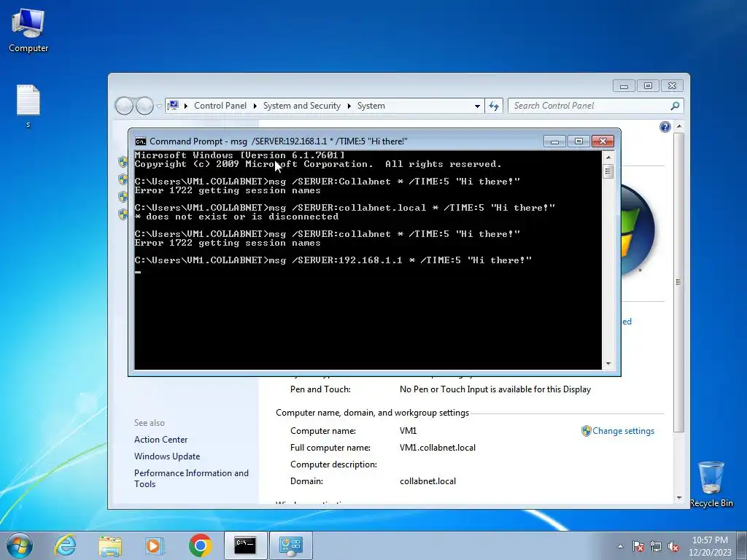
Task: Open Performance Information and Tools link
Action: pyautogui.click(x=191, y=478)
